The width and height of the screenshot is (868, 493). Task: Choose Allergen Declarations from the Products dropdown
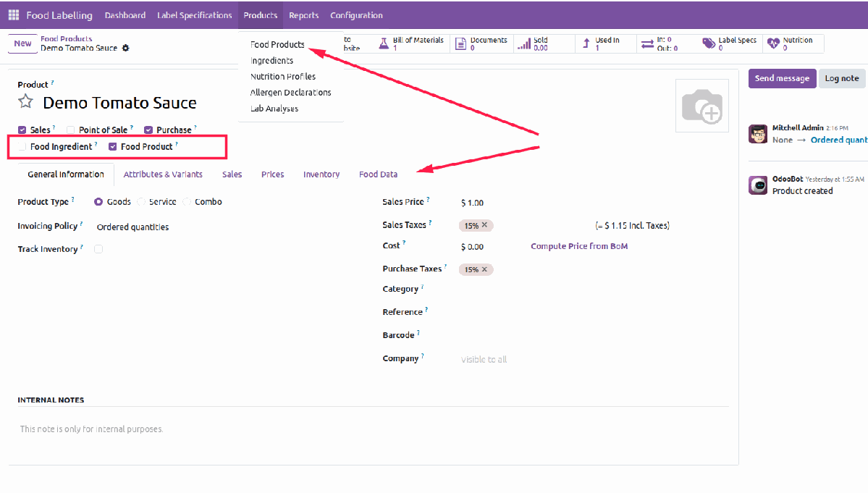click(290, 93)
